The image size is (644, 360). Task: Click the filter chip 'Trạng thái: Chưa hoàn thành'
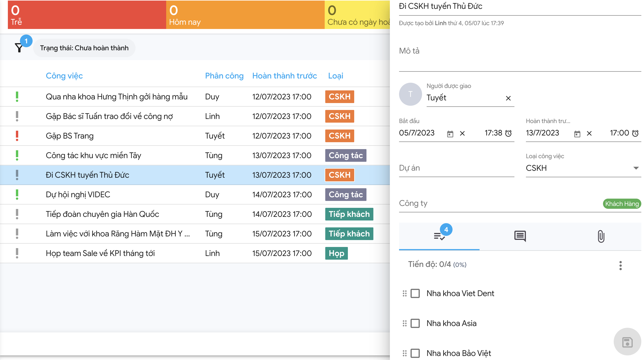[x=84, y=48]
